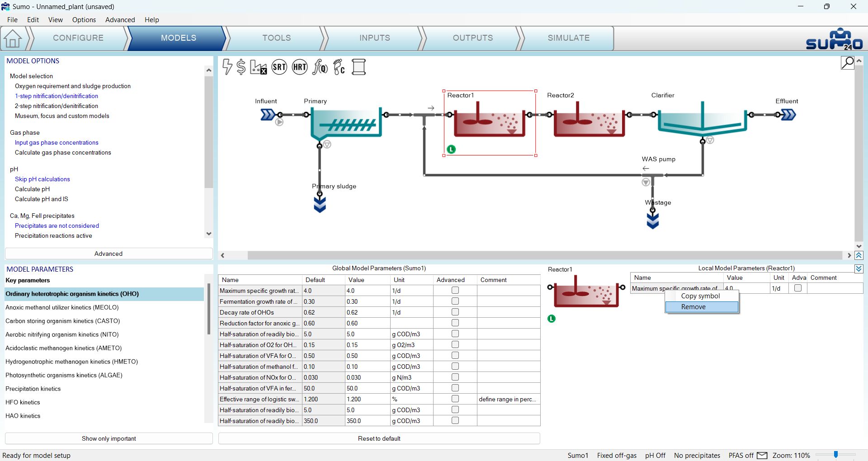Viewport: 868px width, 461px height.
Task: Open the Options menu
Action: click(x=84, y=20)
